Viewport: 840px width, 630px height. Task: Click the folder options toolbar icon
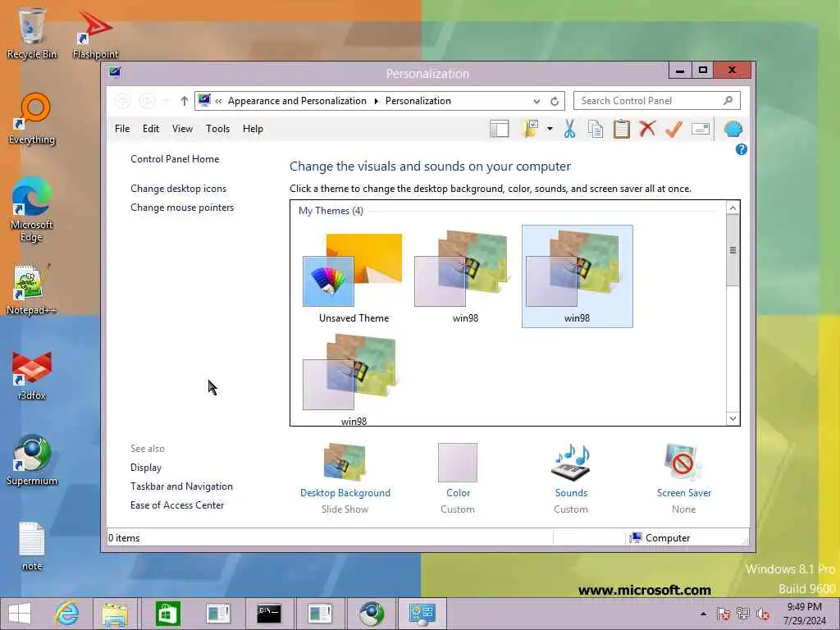(530, 129)
